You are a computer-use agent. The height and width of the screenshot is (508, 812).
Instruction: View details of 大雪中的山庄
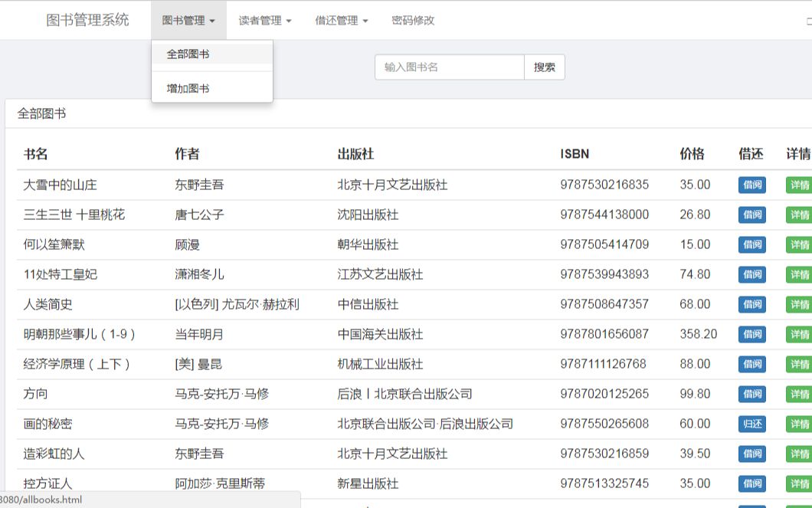click(800, 185)
